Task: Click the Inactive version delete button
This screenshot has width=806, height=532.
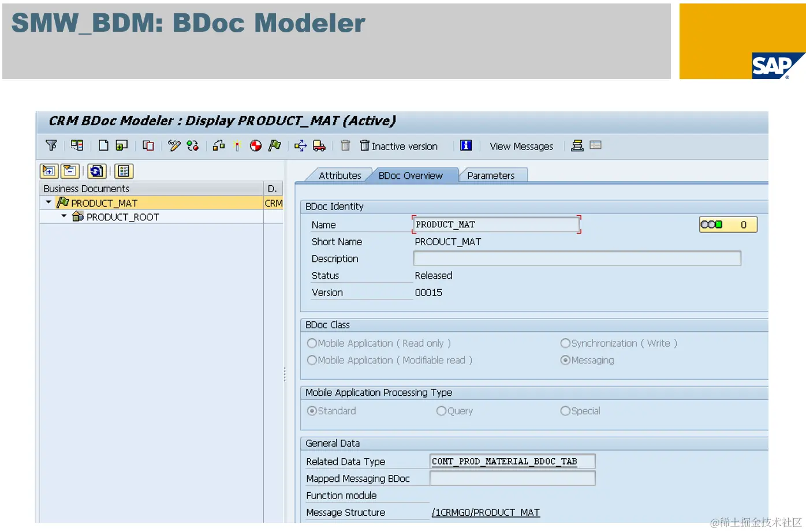Action: coord(398,146)
